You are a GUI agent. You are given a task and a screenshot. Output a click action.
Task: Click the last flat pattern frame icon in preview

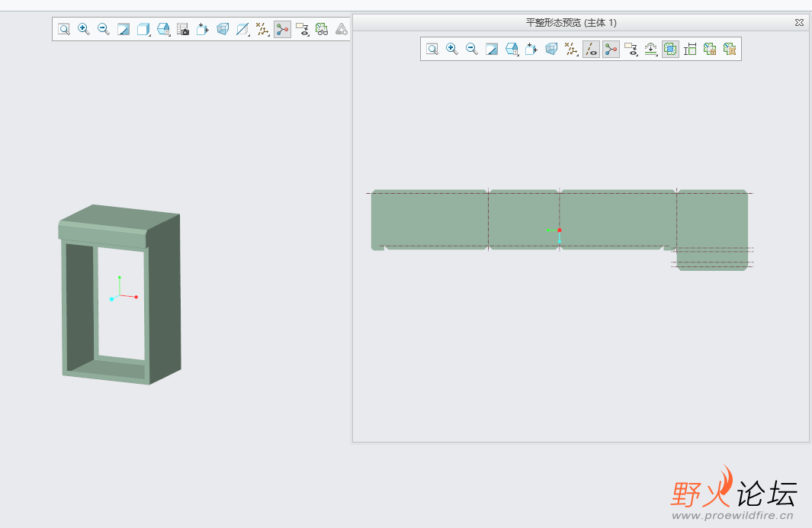point(730,49)
